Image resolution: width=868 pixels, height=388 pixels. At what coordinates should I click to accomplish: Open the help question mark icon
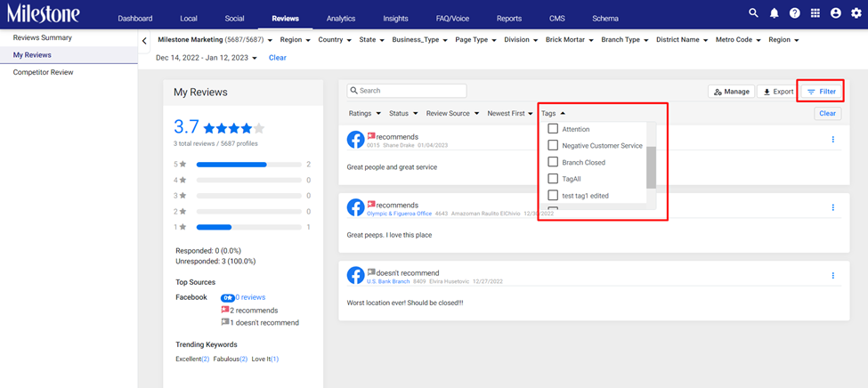pyautogui.click(x=795, y=13)
